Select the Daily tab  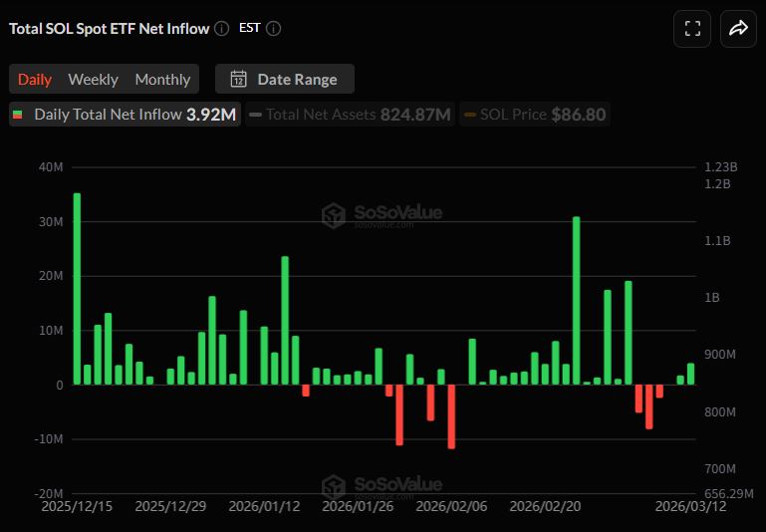tap(35, 80)
